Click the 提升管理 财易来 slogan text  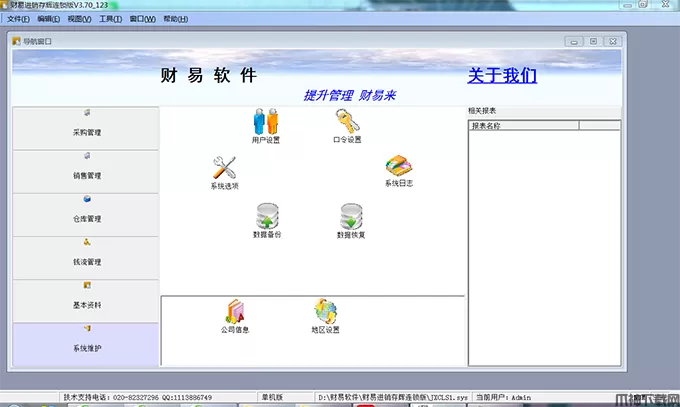point(350,95)
